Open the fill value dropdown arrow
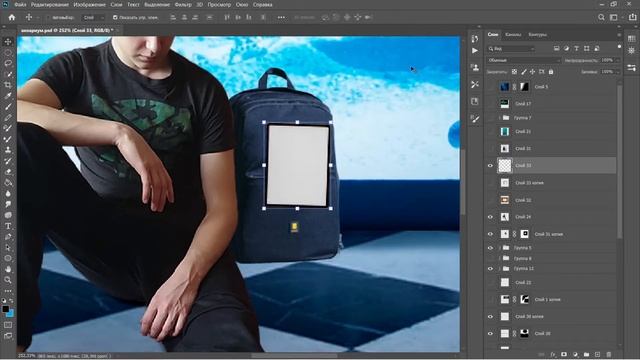The image size is (640, 360). click(x=618, y=72)
